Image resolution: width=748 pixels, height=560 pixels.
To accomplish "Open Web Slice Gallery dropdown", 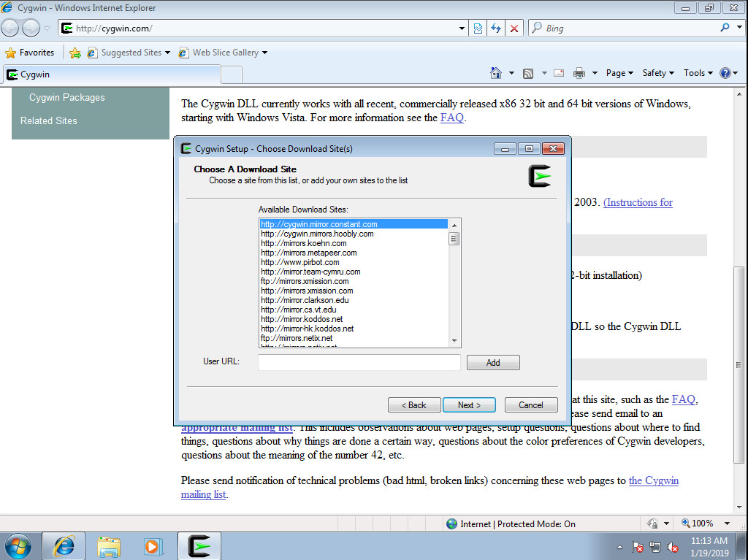I will tap(223, 53).
